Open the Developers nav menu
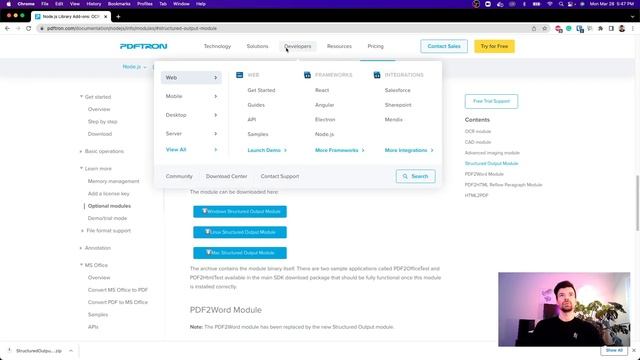The width and height of the screenshot is (640, 360). click(x=298, y=46)
